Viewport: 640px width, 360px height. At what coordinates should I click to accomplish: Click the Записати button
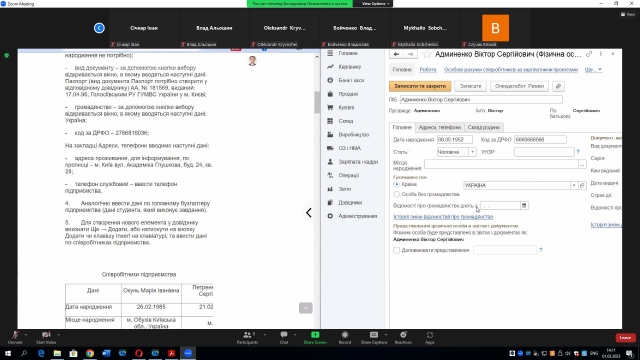(x=470, y=86)
